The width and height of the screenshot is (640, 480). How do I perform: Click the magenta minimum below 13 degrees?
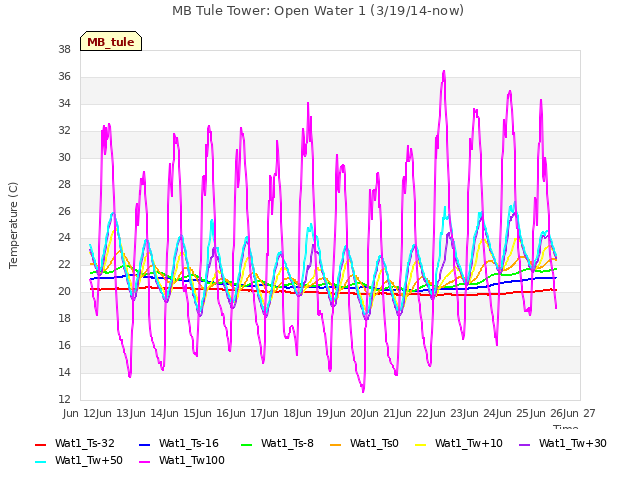tap(363, 391)
